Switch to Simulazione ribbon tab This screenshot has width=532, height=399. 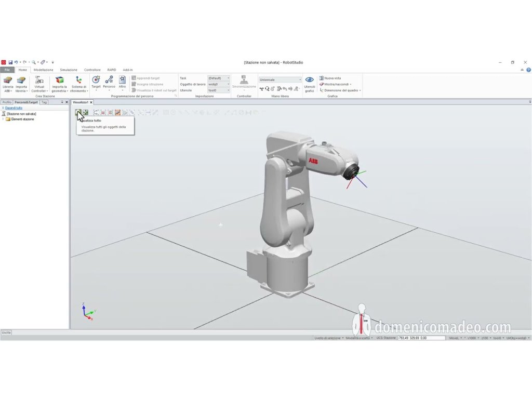[x=69, y=70]
